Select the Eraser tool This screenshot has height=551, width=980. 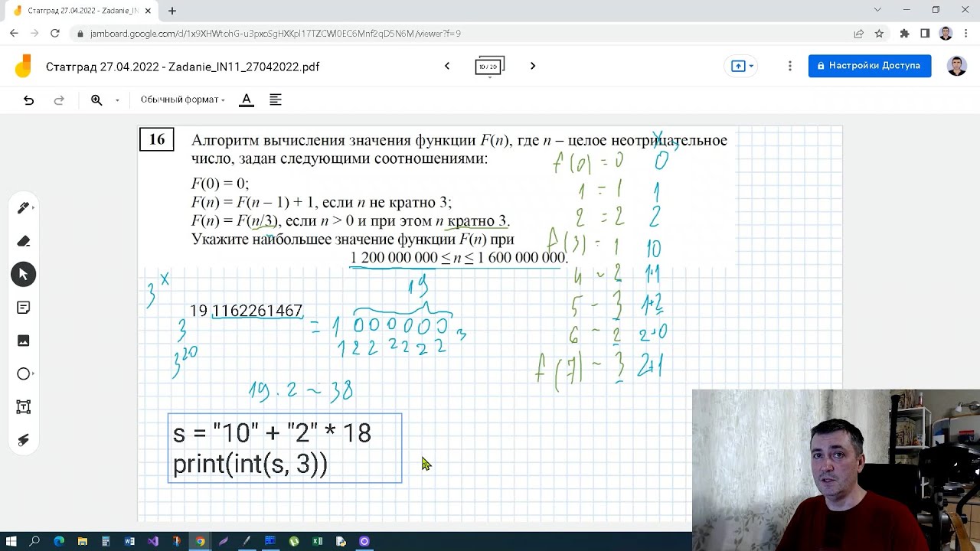23,241
